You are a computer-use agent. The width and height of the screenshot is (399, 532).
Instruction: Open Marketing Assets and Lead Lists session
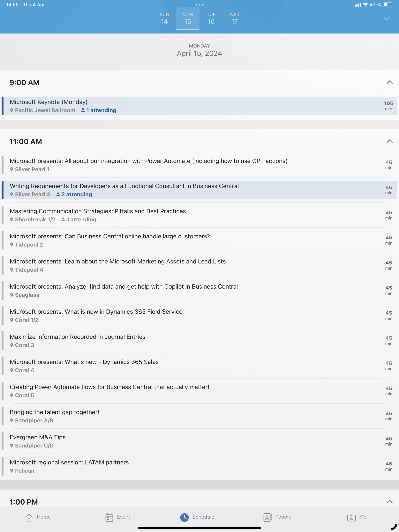pyautogui.click(x=199, y=265)
